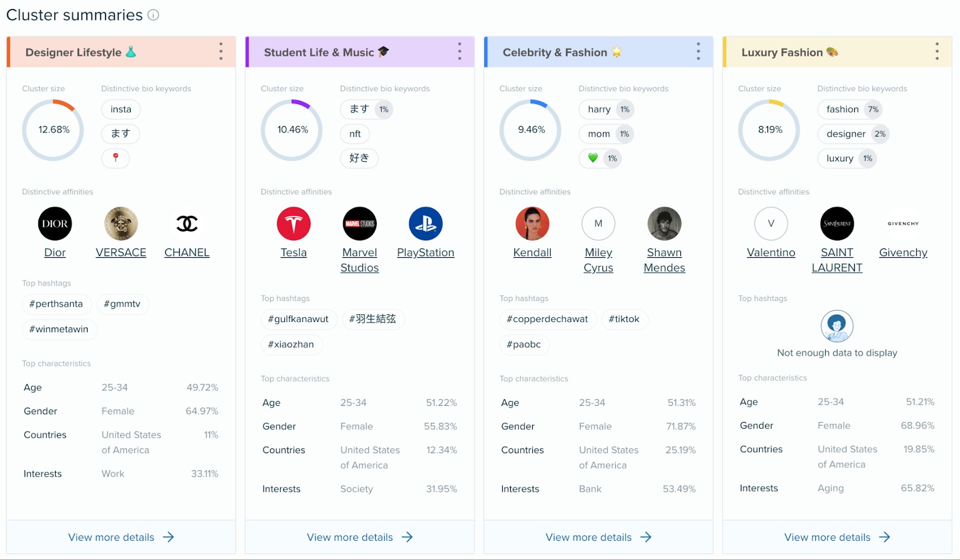The image size is (960, 560).
Task: Click the Chanel affinity icon
Action: coord(186,223)
